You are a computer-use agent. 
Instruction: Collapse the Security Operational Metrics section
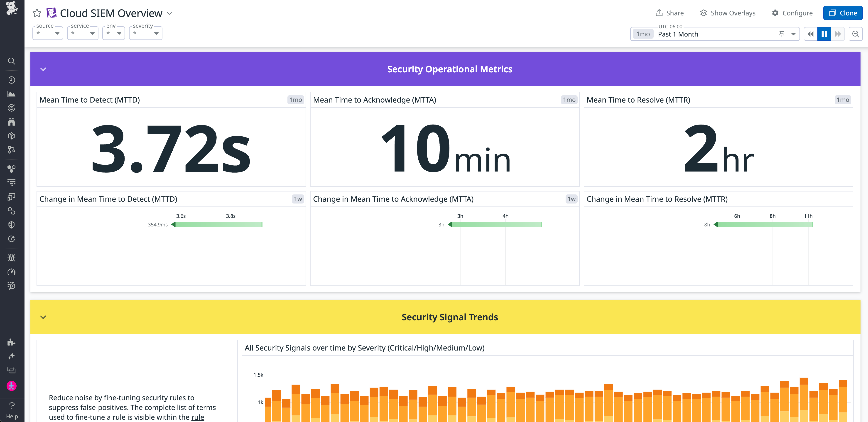pos(43,69)
